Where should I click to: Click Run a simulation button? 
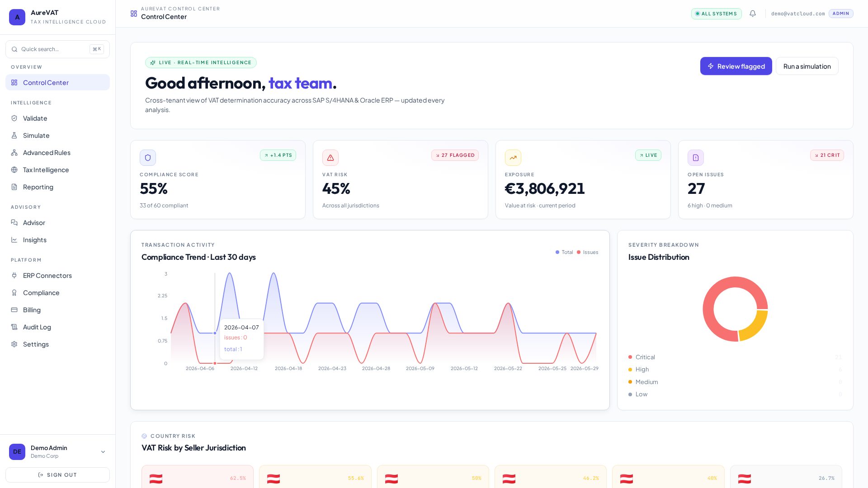[x=807, y=66]
